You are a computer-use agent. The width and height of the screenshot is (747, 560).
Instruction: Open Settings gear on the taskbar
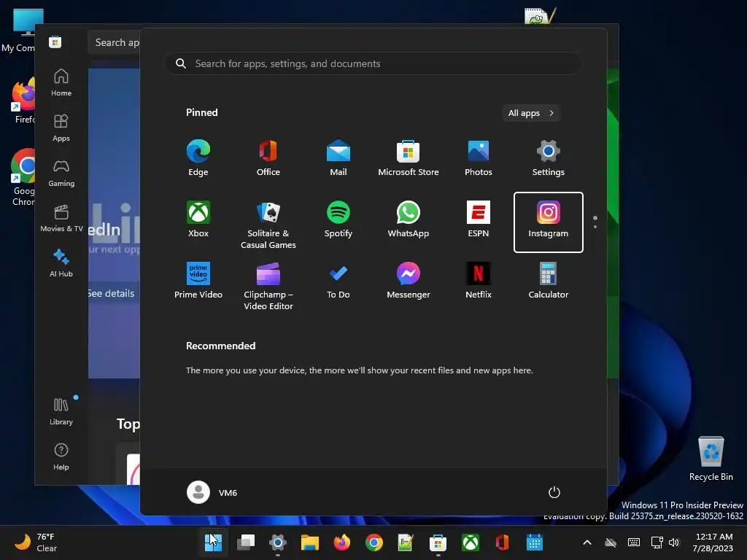click(x=278, y=542)
